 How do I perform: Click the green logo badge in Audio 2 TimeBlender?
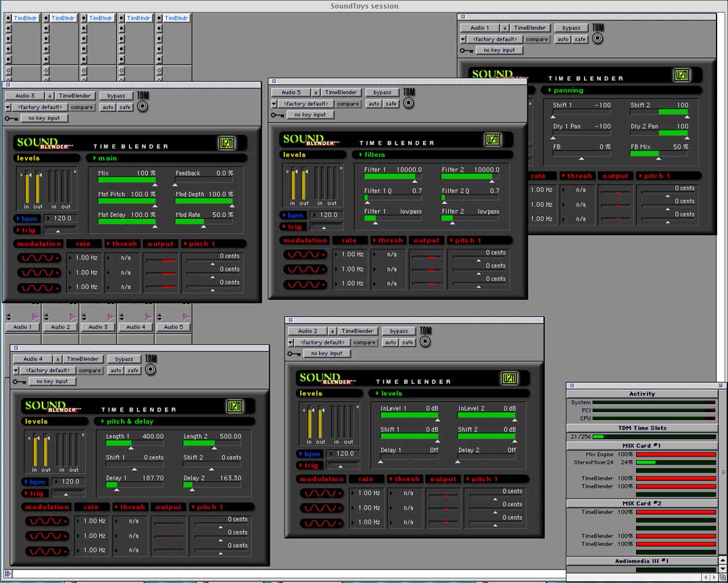click(x=508, y=378)
